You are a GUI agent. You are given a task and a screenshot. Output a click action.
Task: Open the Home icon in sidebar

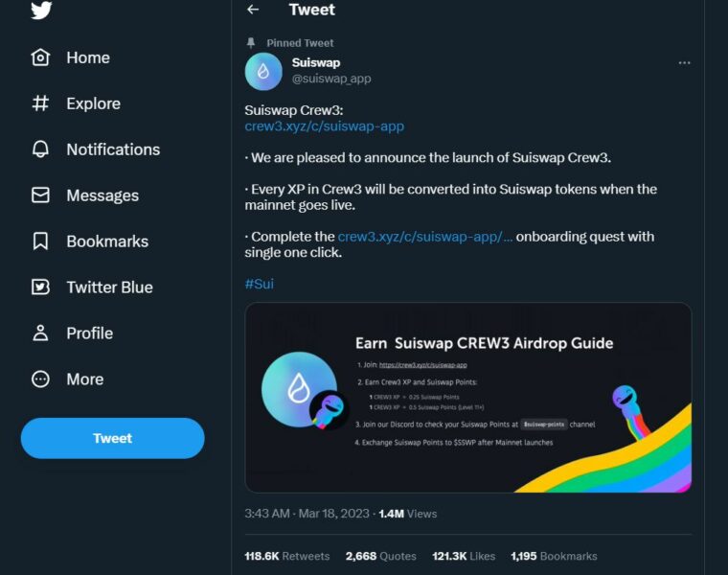click(40, 57)
